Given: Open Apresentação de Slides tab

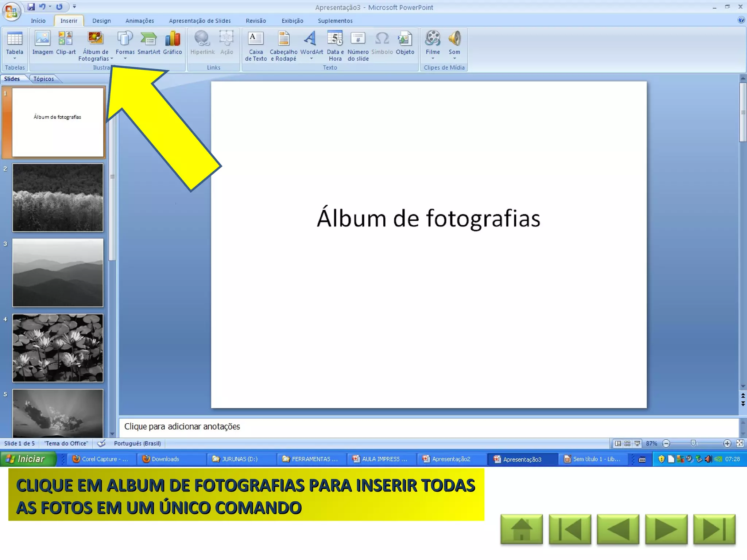Looking at the screenshot, I should coord(200,21).
